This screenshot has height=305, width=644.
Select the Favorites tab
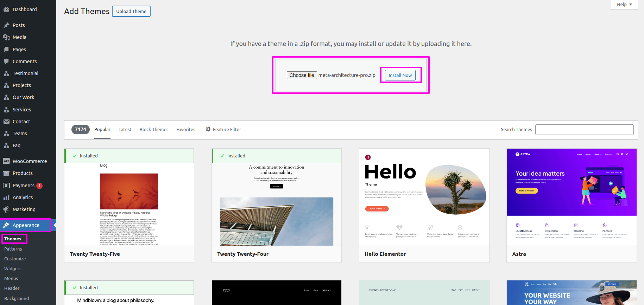[186, 130]
